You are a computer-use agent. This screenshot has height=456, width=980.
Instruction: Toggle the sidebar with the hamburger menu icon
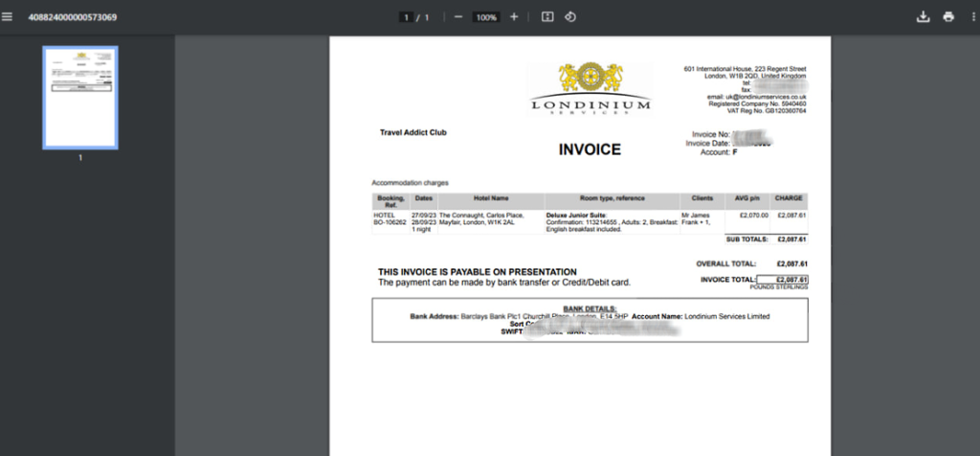point(9,17)
